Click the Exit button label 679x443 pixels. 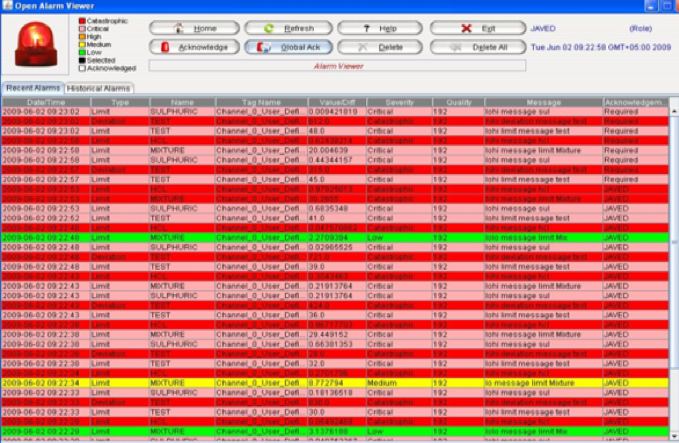(x=488, y=29)
